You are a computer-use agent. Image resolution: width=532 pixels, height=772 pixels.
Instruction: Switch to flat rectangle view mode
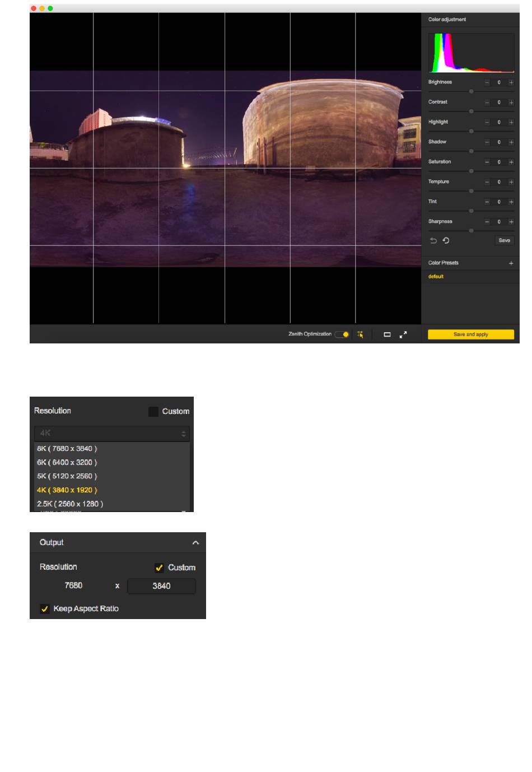click(x=387, y=334)
